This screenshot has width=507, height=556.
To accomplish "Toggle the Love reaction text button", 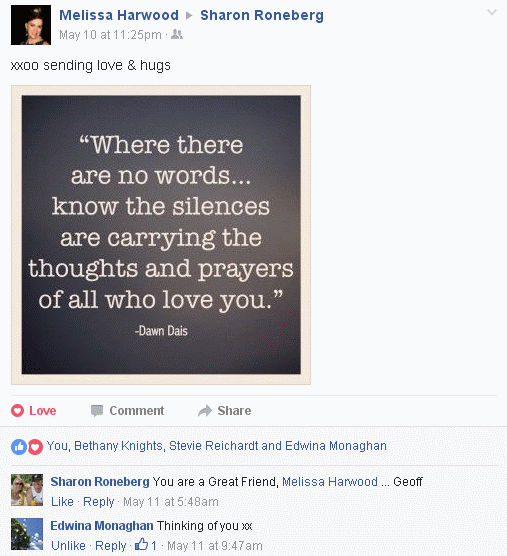I will click(x=43, y=411).
